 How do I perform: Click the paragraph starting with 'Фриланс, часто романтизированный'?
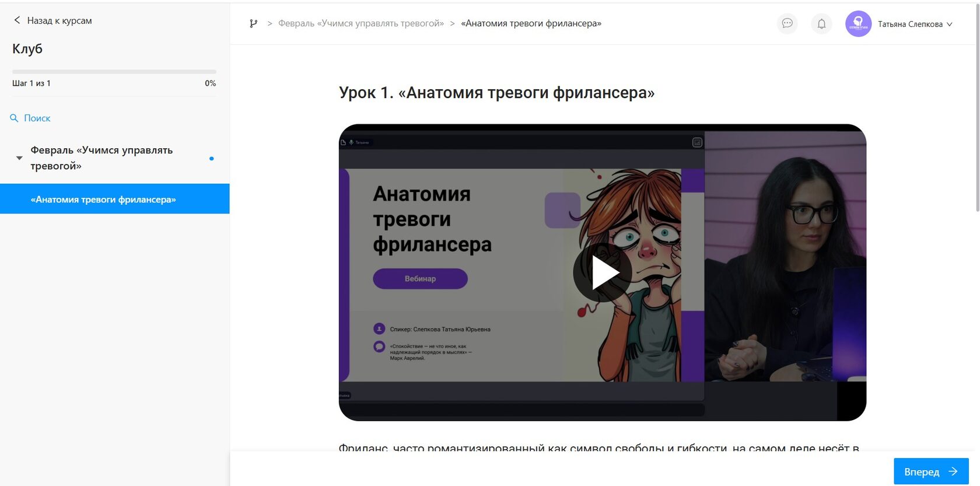[x=599, y=447]
